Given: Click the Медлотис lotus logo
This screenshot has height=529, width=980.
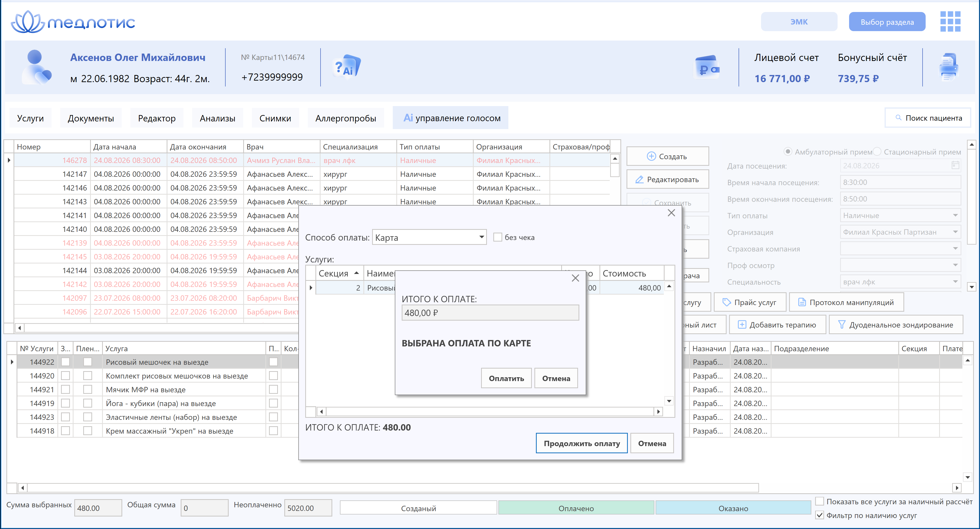Looking at the screenshot, I should pos(73,22).
